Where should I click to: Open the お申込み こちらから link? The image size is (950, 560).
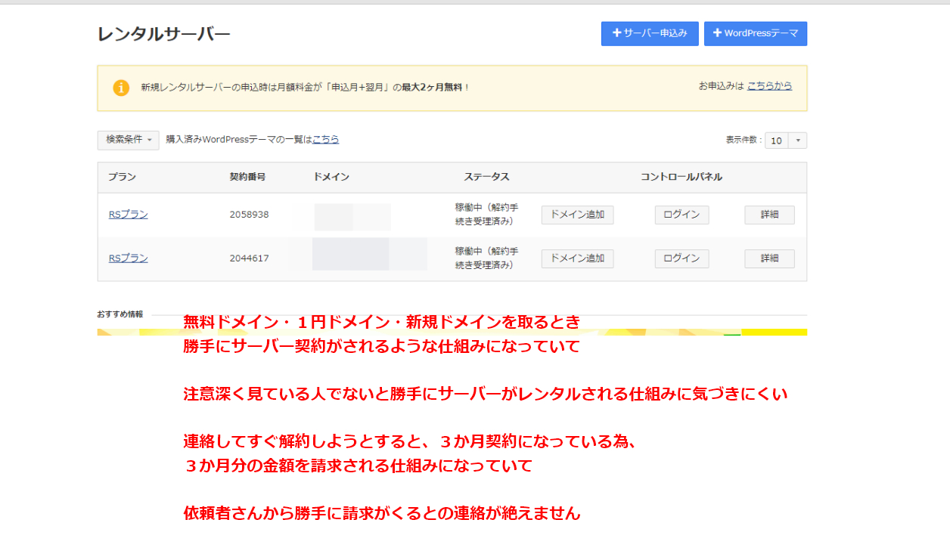tap(769, 86)
